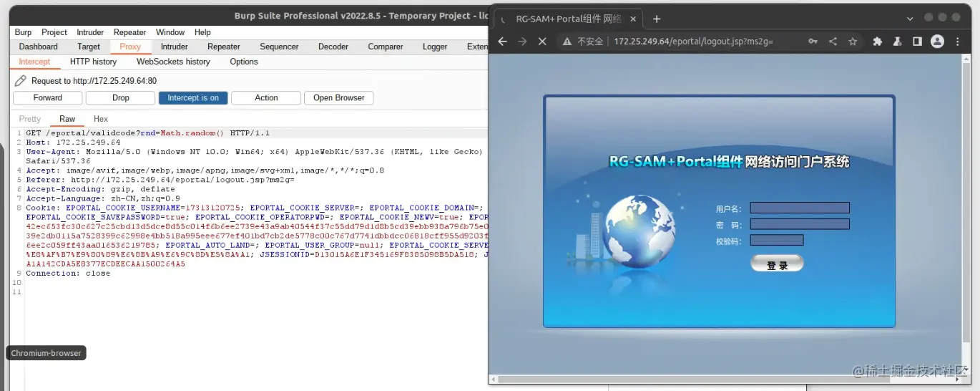Open the Project menu
The width and height of the screenshot is (980, 391).
54,32
